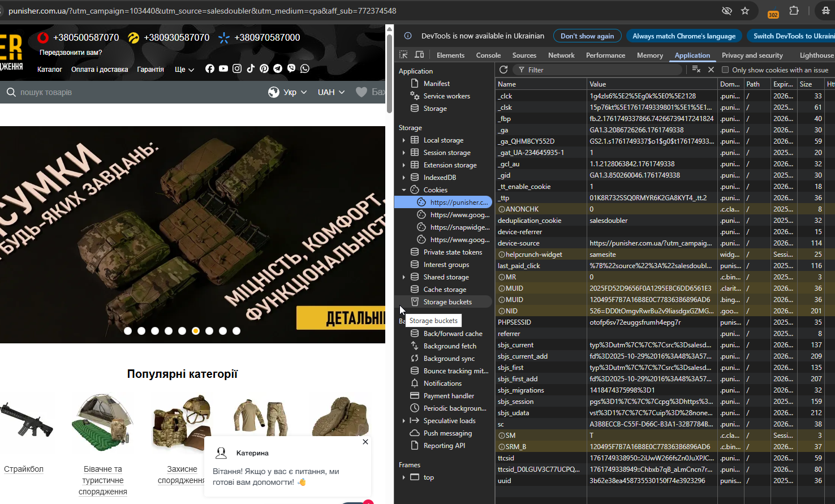The image size is (835, 504).
Task: Select the first carousel slide dot
Action: (x=128, y=331)
